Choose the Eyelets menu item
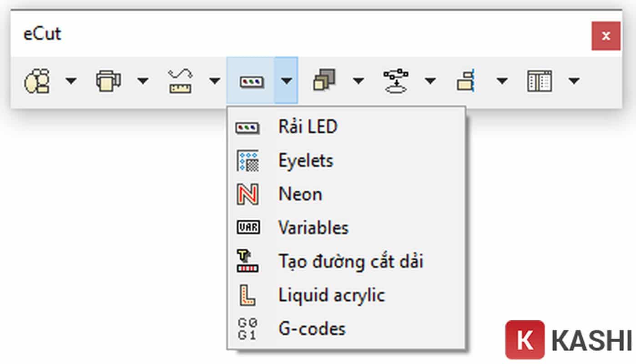This screenshot has width=636, height=364. (306, 161)
